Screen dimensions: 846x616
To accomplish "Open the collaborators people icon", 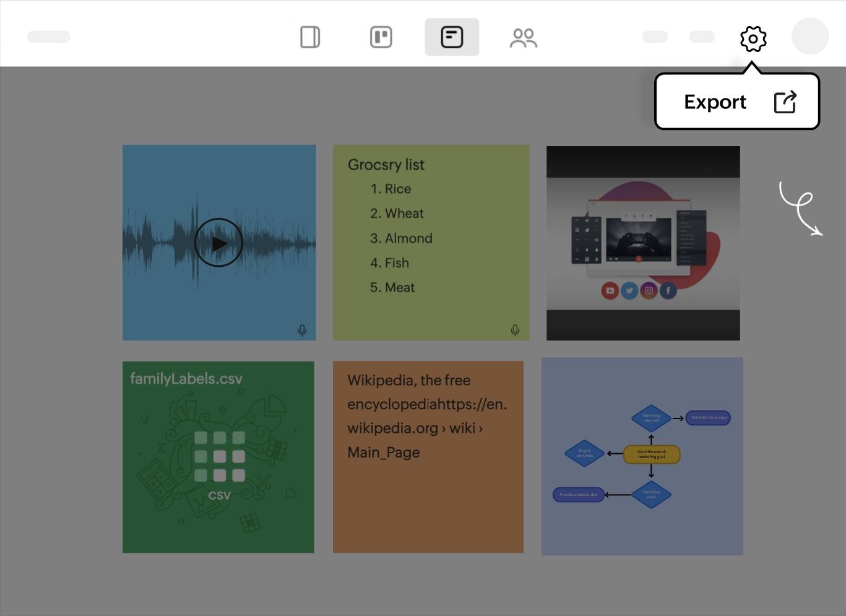I will (523, 38).
